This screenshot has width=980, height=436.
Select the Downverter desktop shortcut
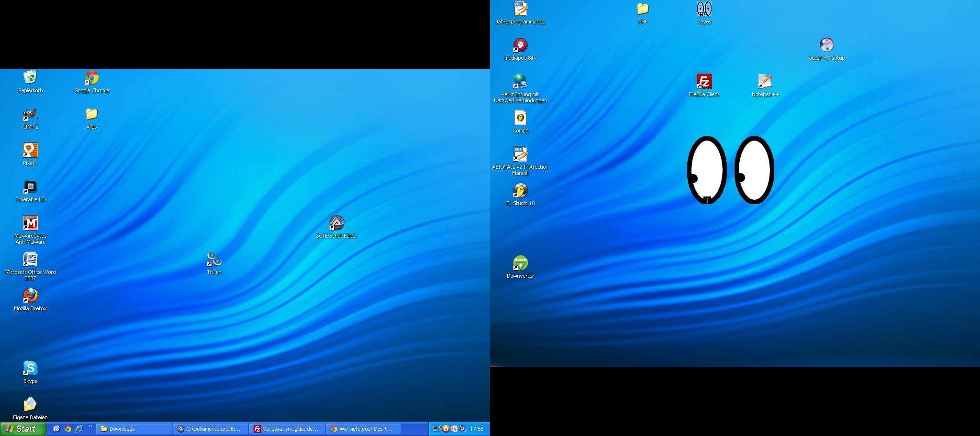[520, 263]
